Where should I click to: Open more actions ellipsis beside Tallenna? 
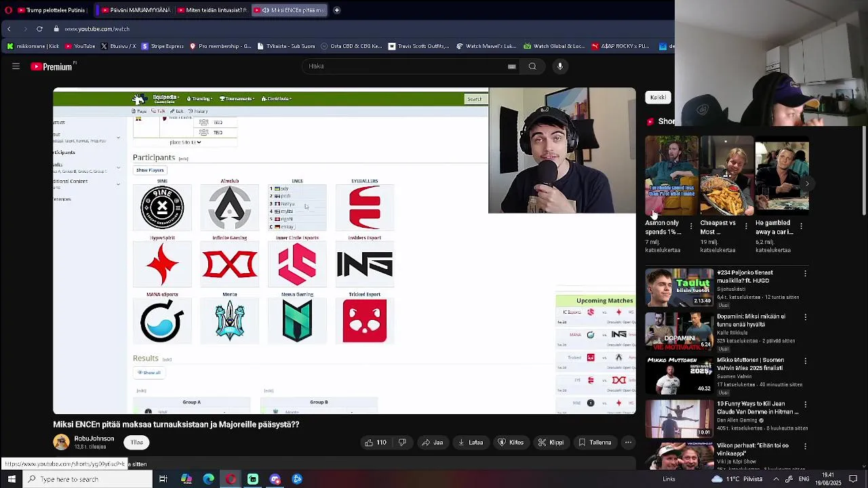click(628, 443)
